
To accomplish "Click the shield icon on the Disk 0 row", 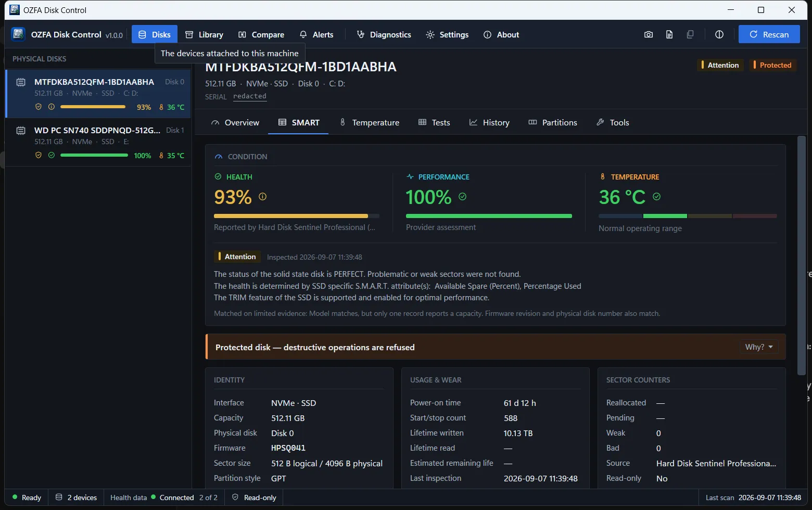I will pyautogui.click(x=38, y=107).
